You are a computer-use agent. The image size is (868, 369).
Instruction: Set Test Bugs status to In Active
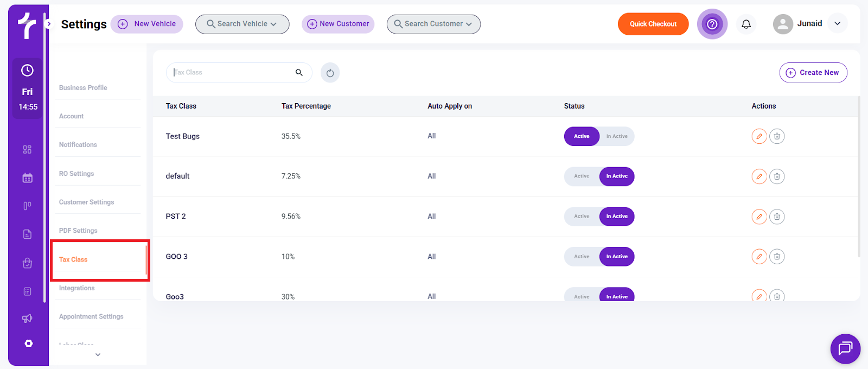click(617, 136)
